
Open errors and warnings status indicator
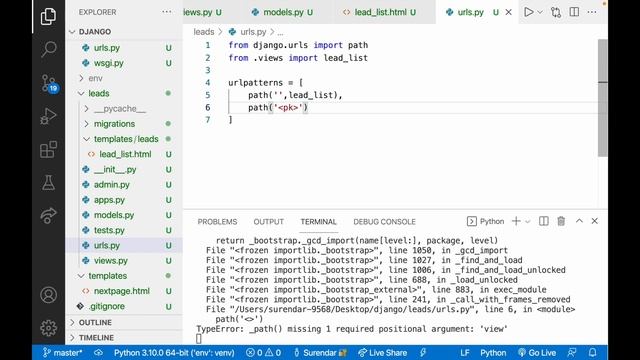click(264, 353)
